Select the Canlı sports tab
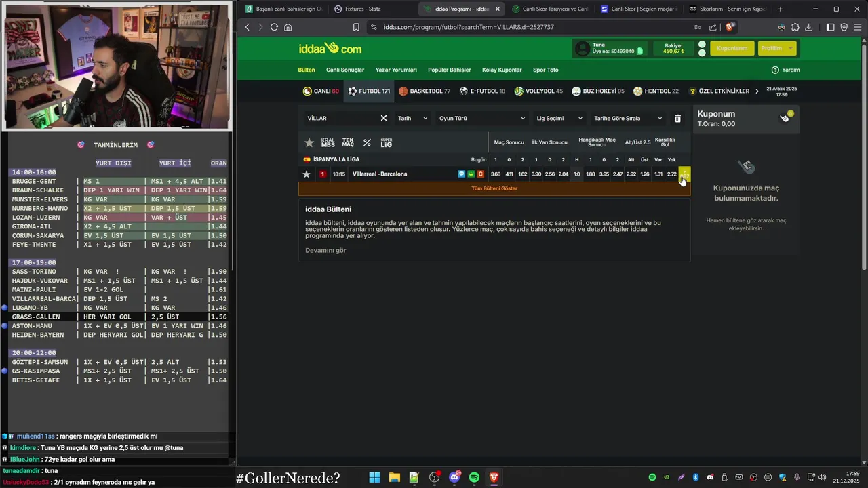Viewport: 868px width, 488px height. click(321, 91)
